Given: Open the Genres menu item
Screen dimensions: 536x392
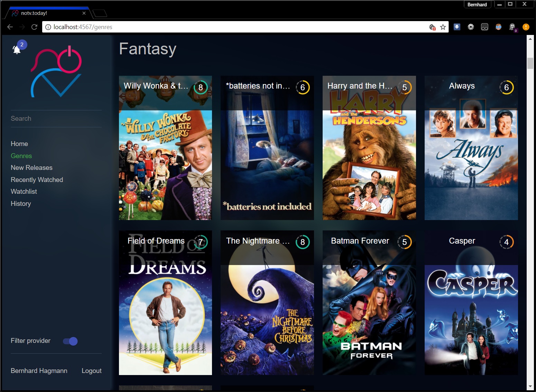Looking at the screenshot, I should [21, 156].
